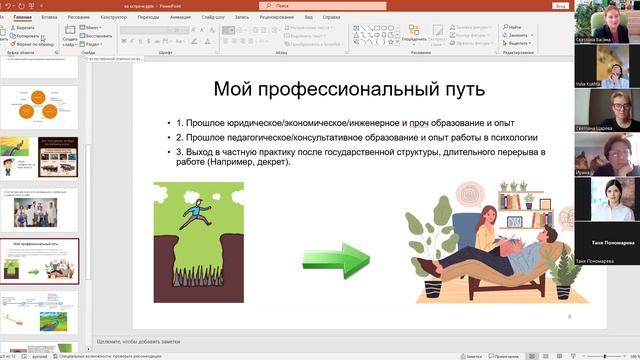Screen dimensions: 640x360
Task: Open Выделить (Select) dropdown
Action: (x=517, y=43)
